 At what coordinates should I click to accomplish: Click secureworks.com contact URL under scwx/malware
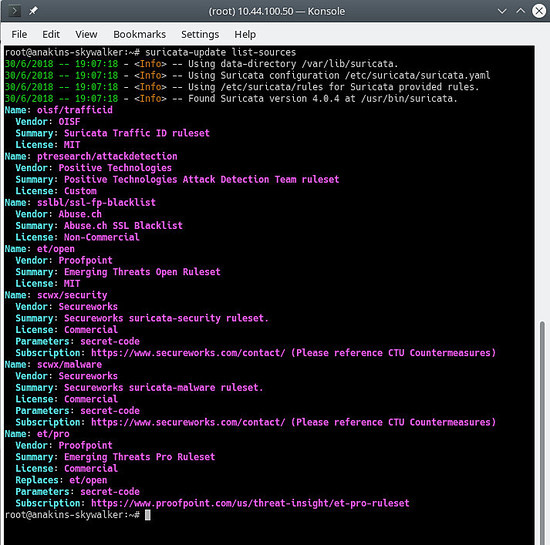coord(188,423)
